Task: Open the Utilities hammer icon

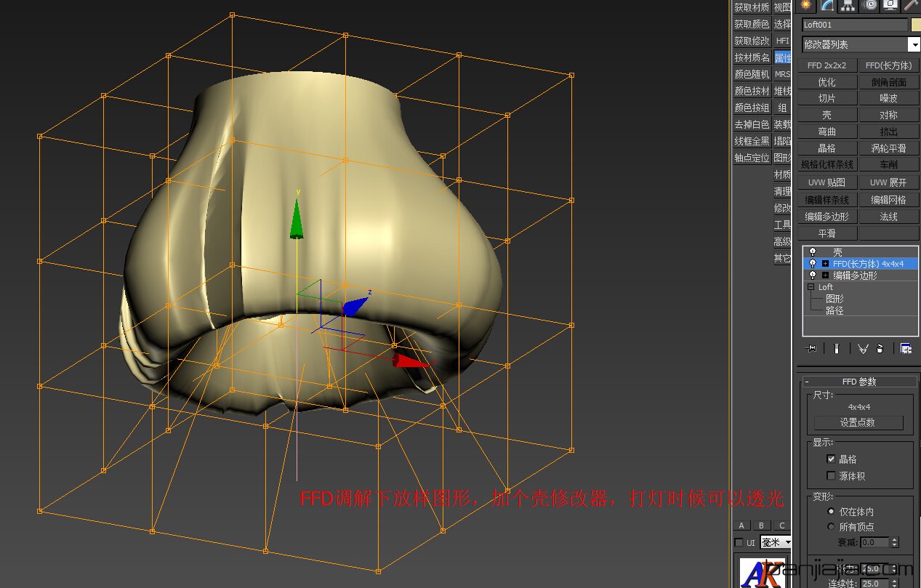Action: tap(911, 6)
